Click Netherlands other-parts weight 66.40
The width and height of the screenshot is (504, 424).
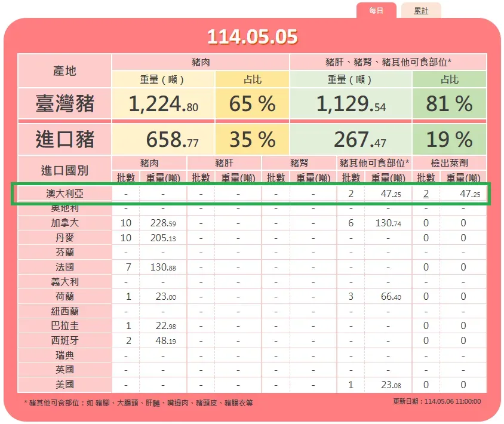[391, 296]
